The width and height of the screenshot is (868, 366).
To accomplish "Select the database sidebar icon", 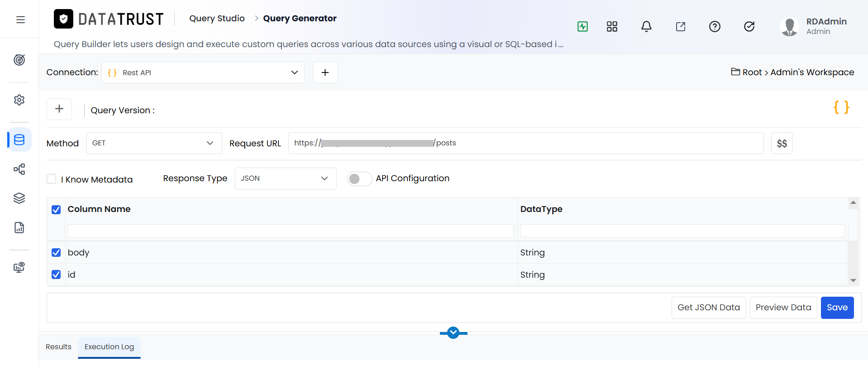I will (19, 140).
